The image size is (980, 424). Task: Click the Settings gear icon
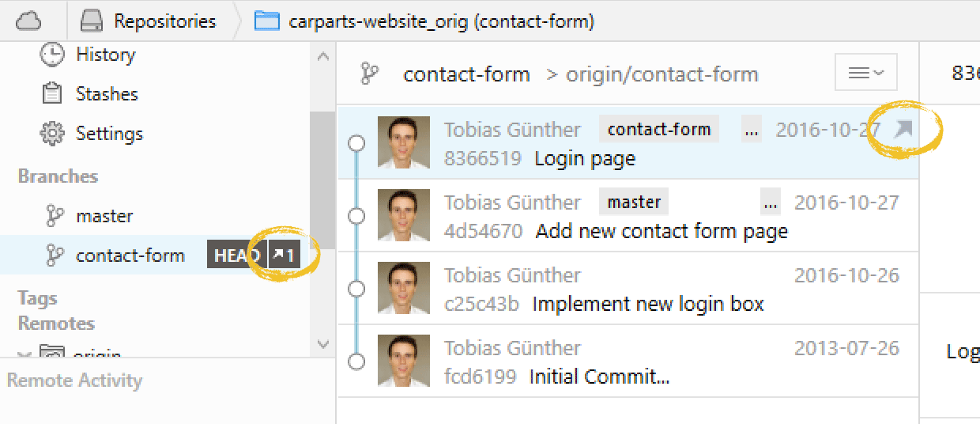click(52, 134)
